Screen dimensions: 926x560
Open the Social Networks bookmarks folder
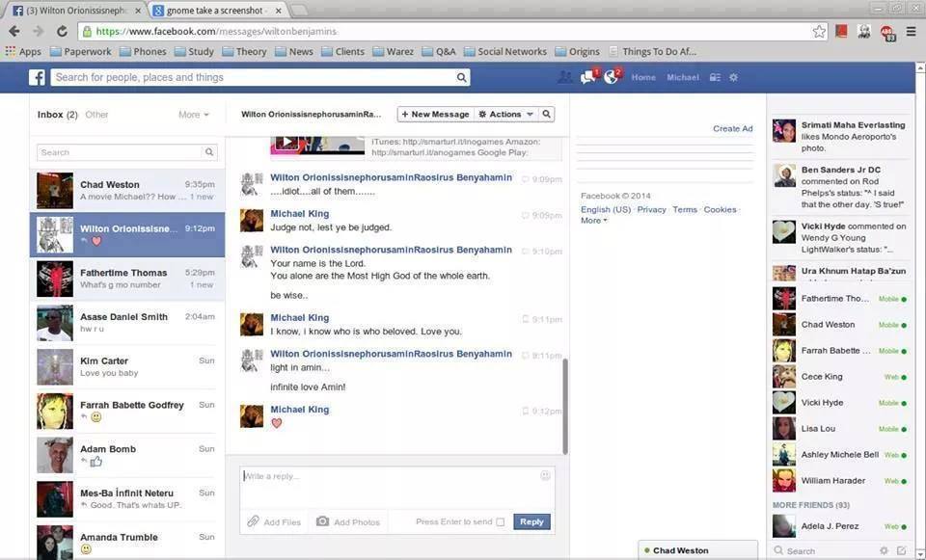505,51
